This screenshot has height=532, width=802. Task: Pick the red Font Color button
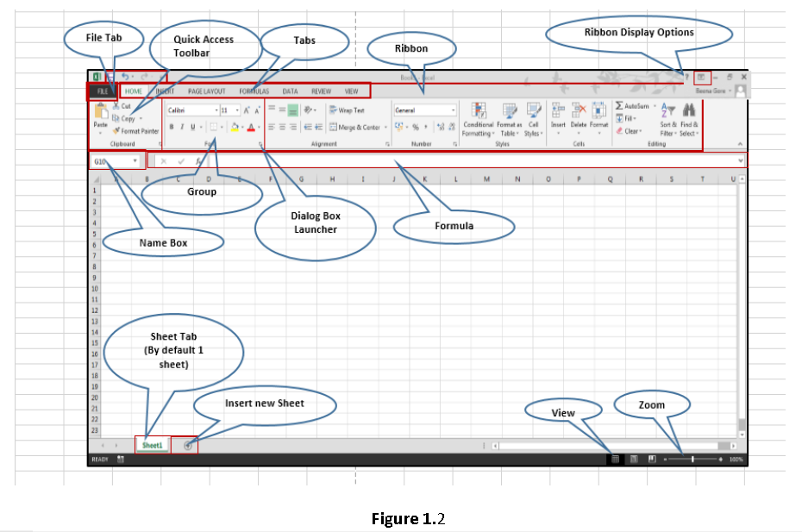pos(251,127)
